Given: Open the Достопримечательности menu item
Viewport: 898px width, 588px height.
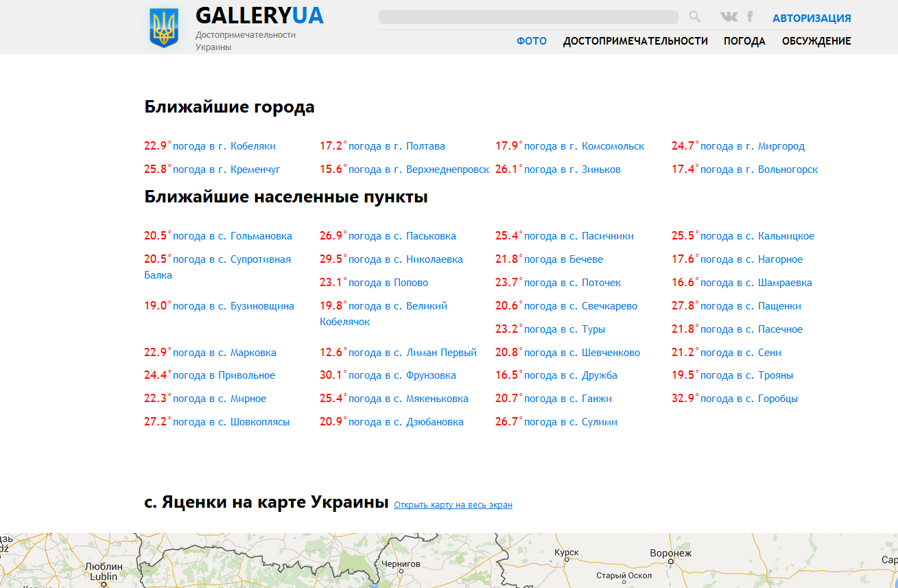Looking at the screenshot, I should tap(635, 41).
